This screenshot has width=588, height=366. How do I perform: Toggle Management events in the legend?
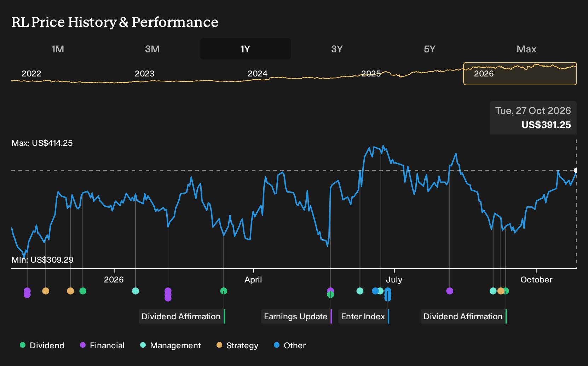[x=171, y=345]
